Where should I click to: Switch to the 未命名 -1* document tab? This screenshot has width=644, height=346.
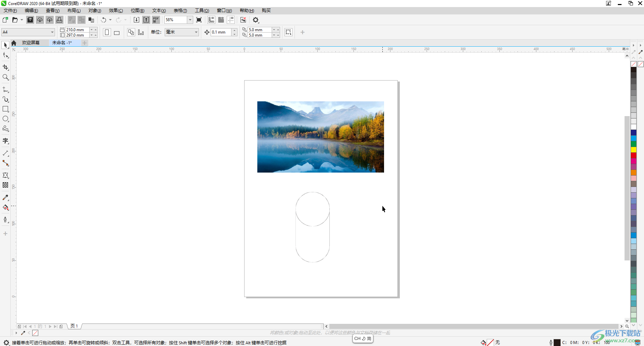click(62, 43)
